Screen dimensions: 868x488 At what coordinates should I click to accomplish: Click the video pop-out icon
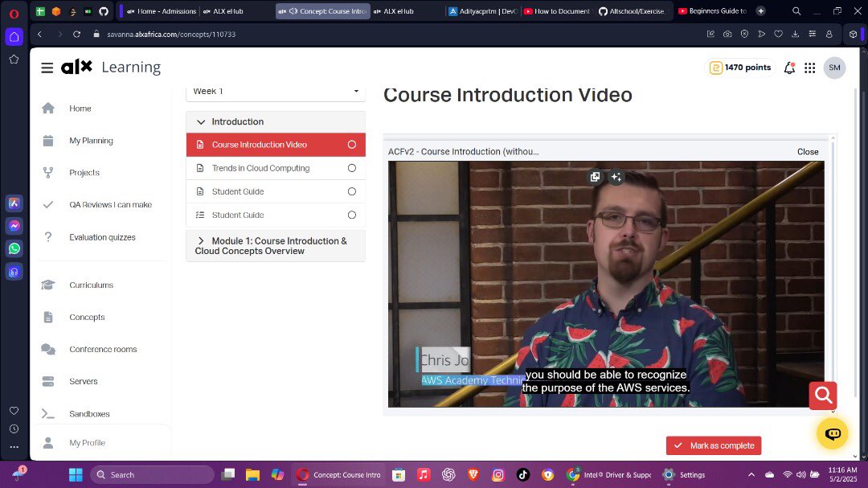click(595, 177)
